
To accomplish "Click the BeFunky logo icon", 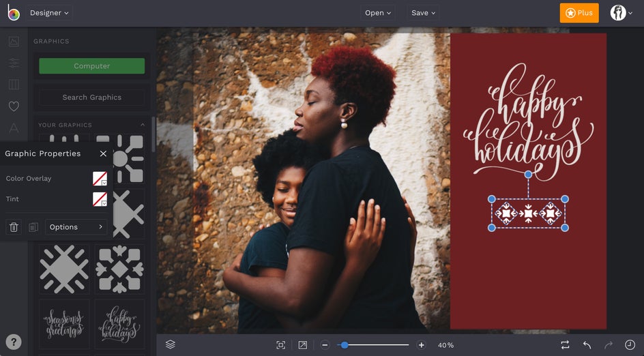I will (14, 13).
